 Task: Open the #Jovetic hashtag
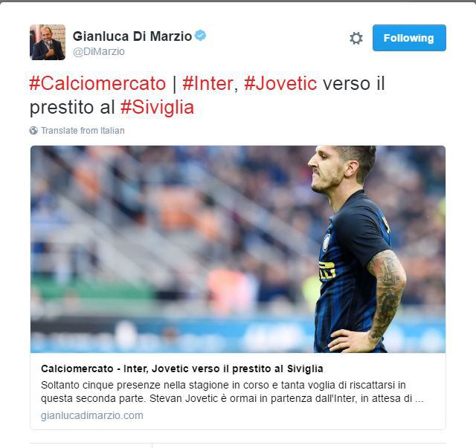280,83
